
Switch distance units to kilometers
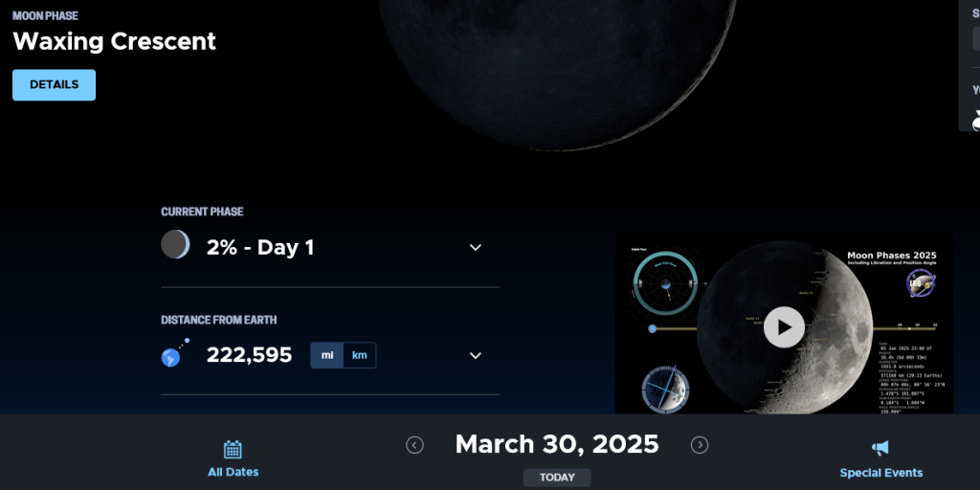360,355
